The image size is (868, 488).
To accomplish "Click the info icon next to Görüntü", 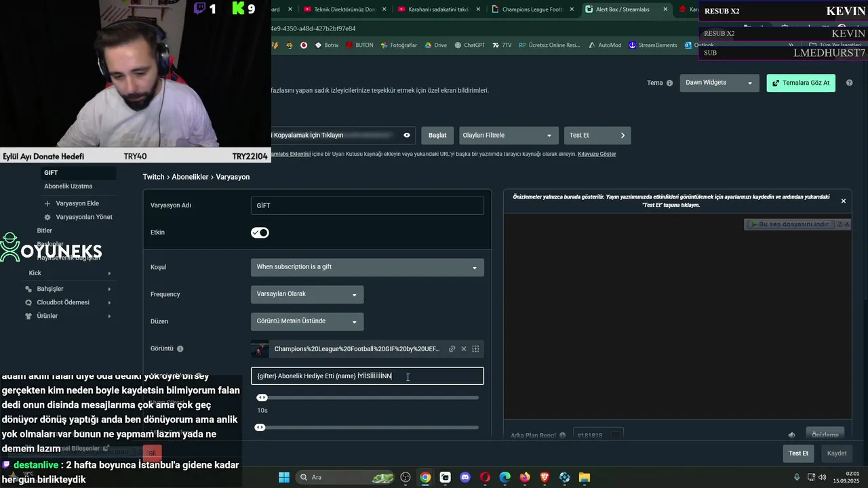I will (x=180, y=349).
